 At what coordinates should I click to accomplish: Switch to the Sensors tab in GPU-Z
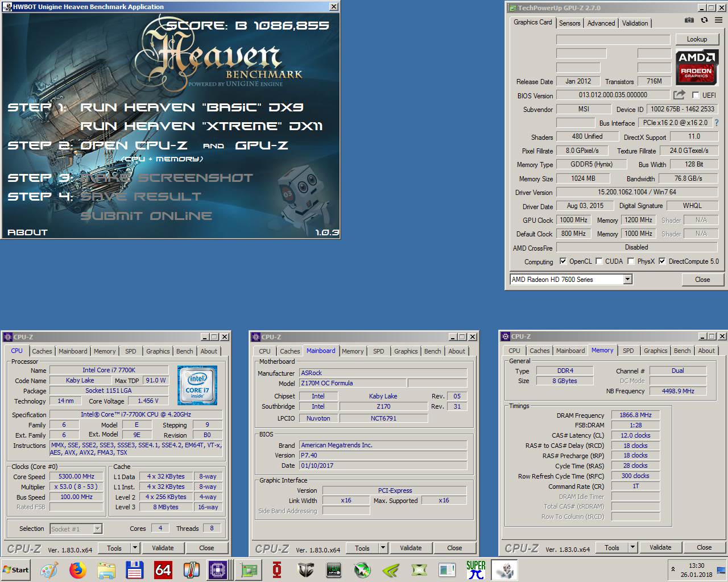pos(569,23)
